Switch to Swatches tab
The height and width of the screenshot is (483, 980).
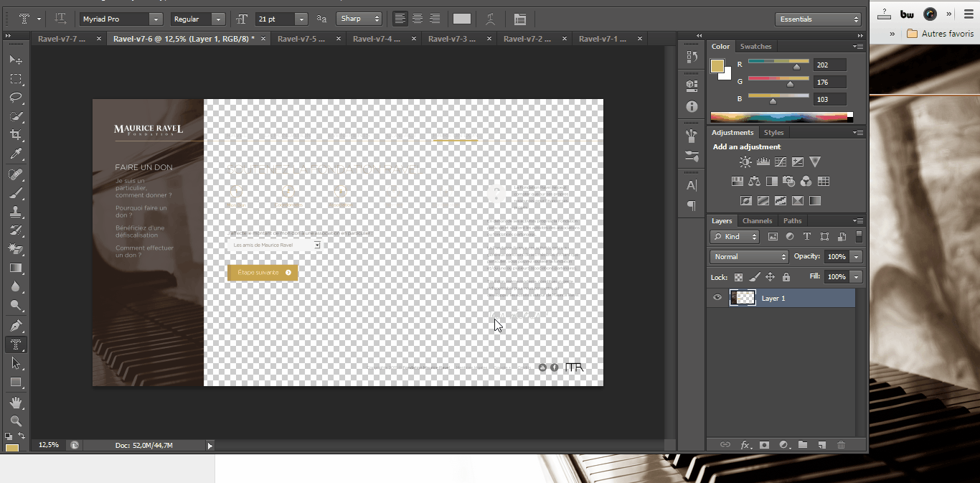[755, 47]
